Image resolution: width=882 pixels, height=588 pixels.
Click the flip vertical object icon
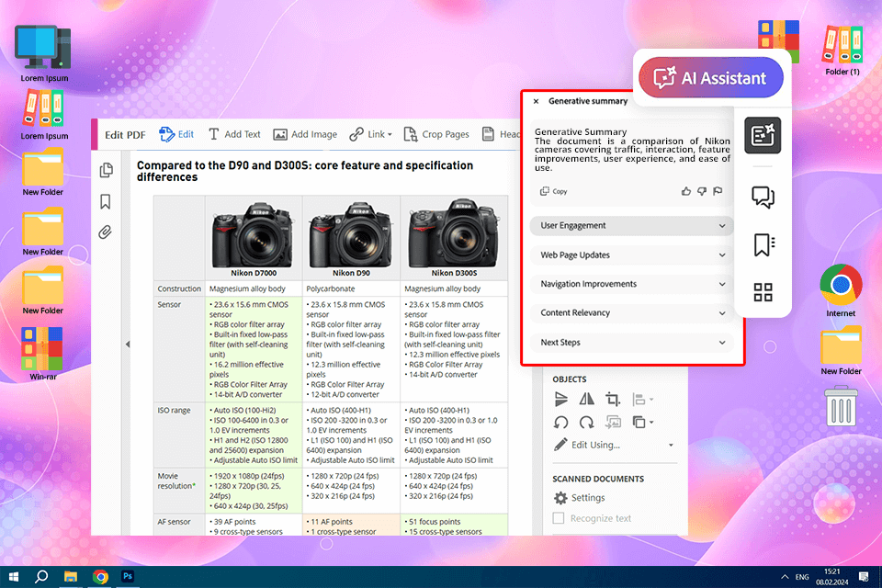click(x=560, y=399)
